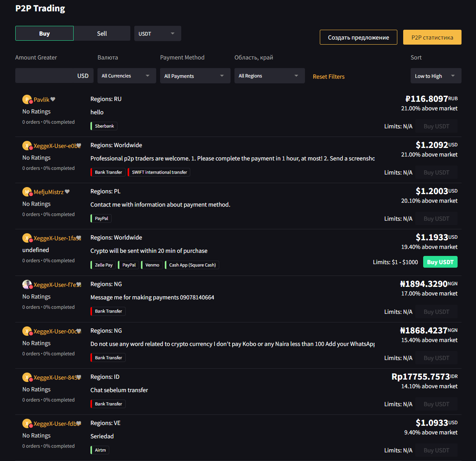Screen dimensions: 476x461
Task: Click the Reset Filters link
Action: click(328, 77)
